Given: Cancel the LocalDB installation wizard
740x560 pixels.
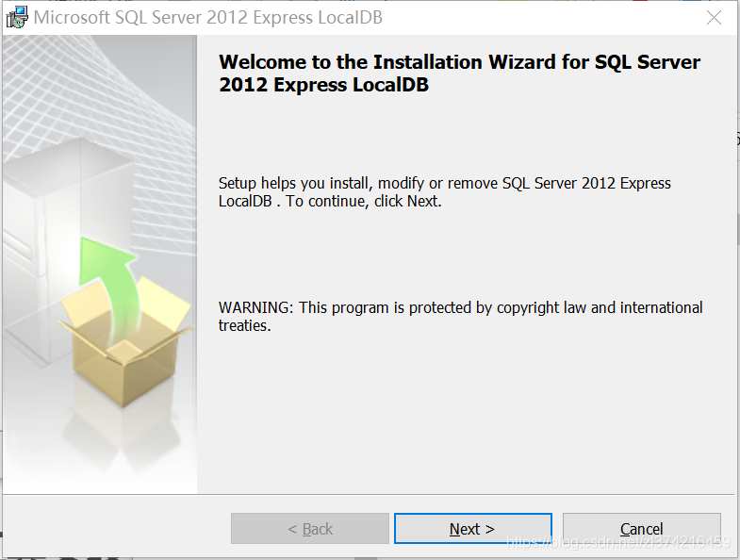Looking at the screenshot, I should pos(641,528).
